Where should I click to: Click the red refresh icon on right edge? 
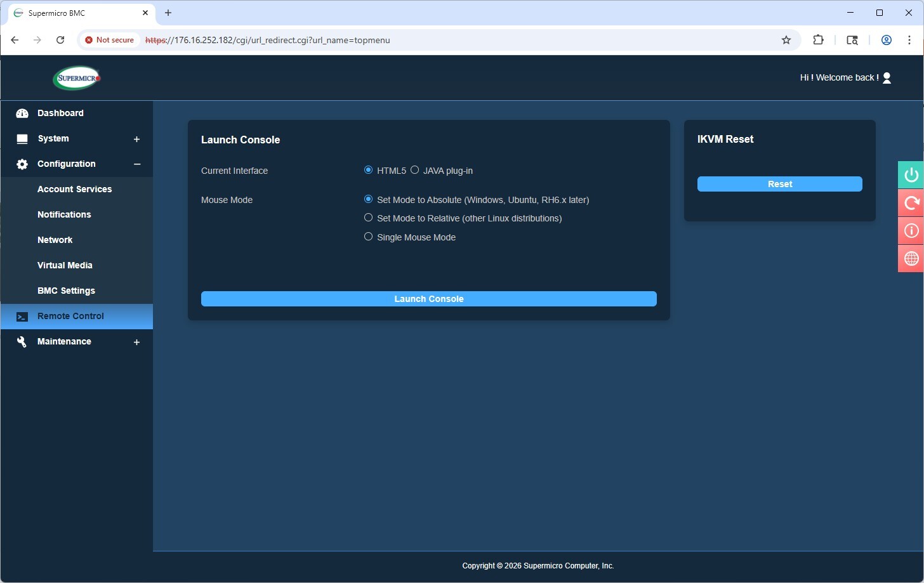[911, 203]
